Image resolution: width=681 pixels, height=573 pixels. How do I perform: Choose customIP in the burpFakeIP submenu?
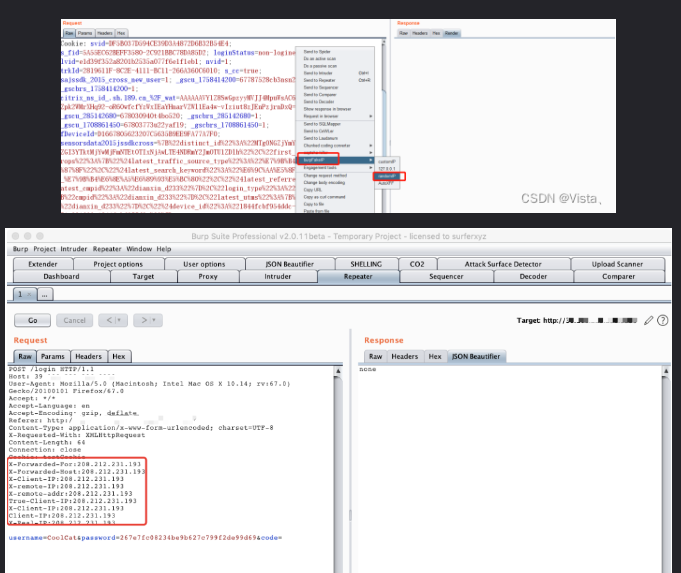[387, 162]
